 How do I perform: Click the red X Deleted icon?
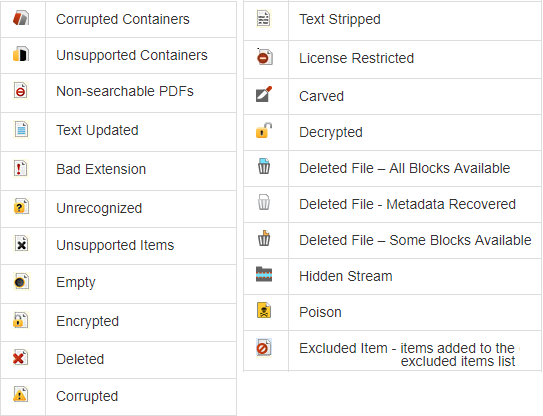(20, 358)
